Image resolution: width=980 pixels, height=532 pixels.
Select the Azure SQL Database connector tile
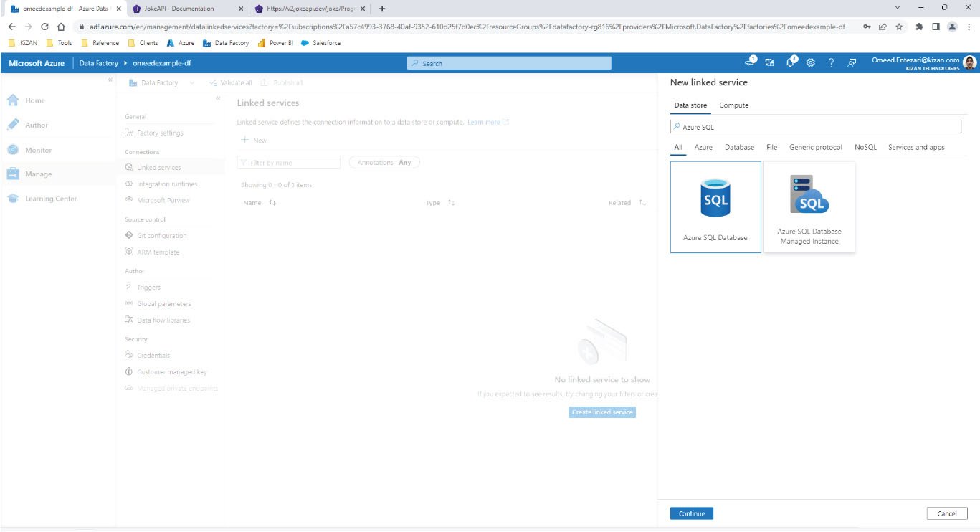pos(715,206)
